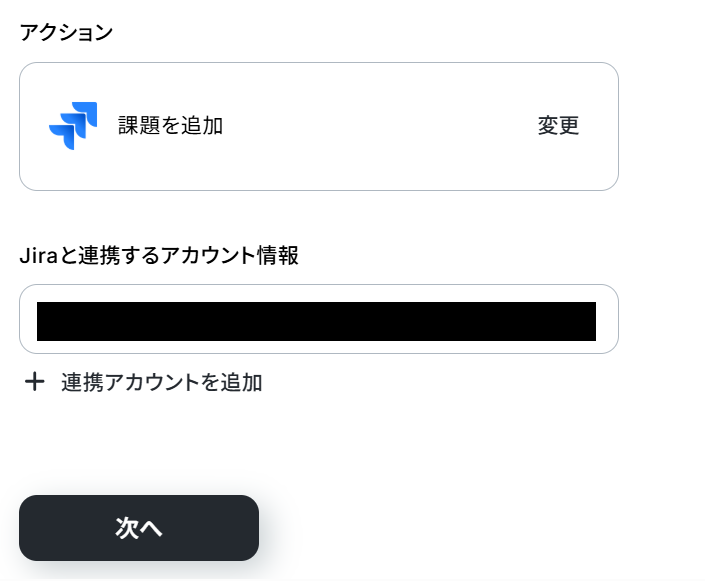Proceed with the 次へ button

139,528
